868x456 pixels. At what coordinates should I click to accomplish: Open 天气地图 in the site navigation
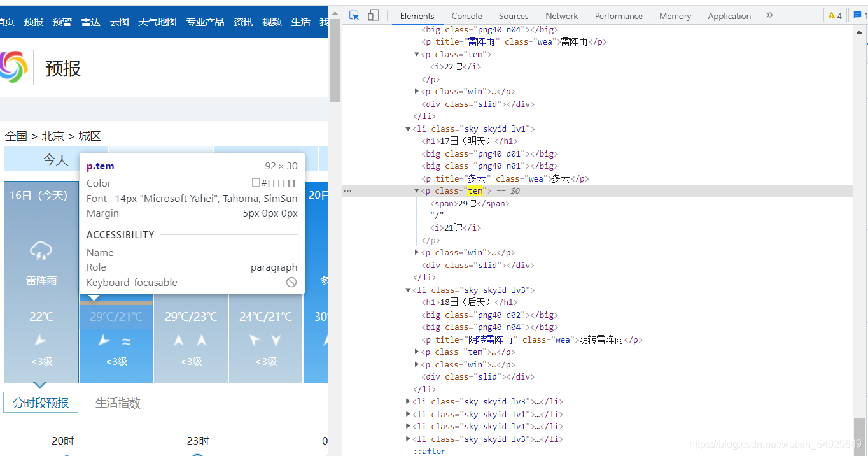[158, 22]
